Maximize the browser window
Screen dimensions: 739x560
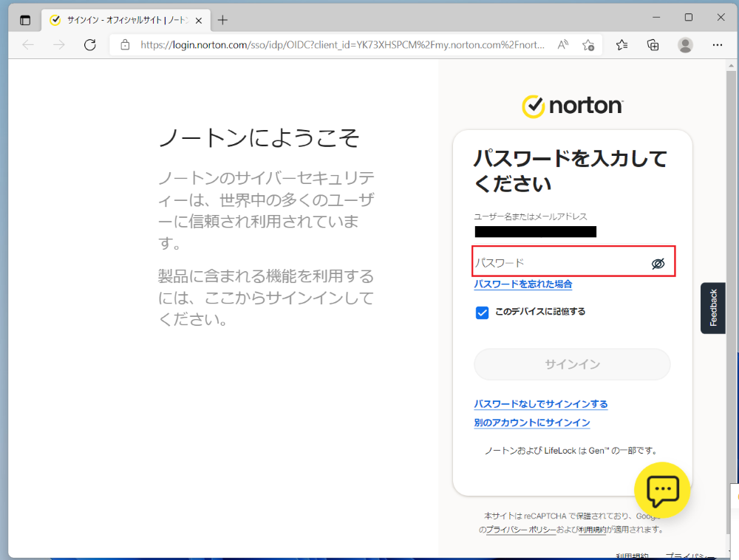[689, 18]
